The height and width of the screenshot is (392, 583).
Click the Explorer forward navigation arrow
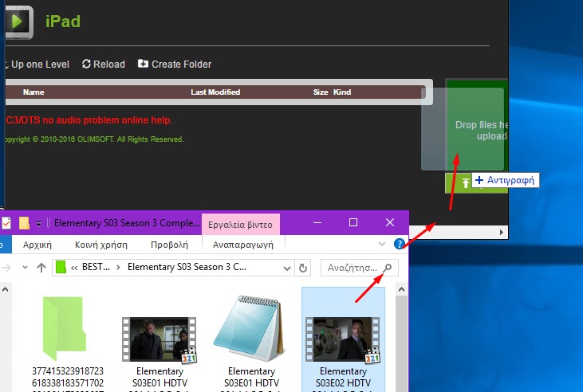point(6,267)
